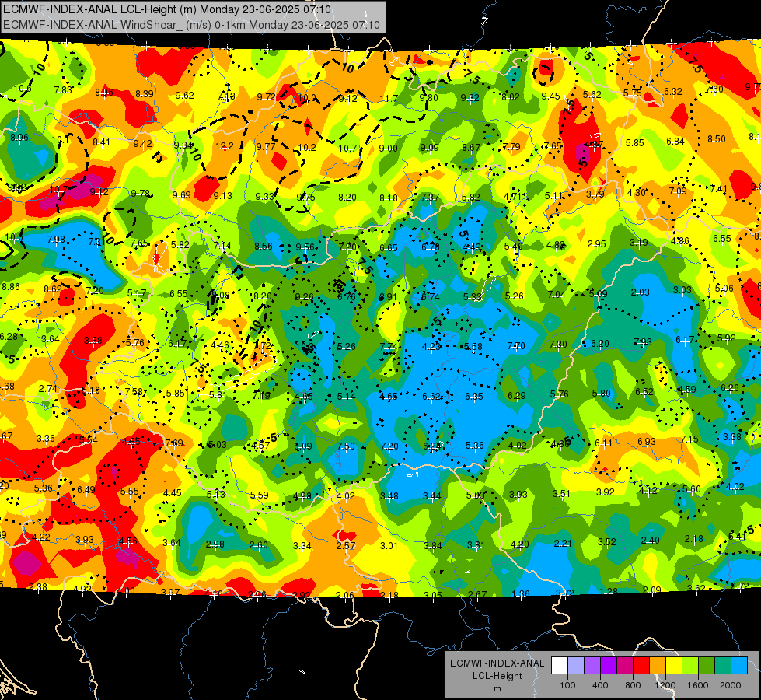The width and height of the screenshot is (761, 700).
Task: Select the map value 2.95
Action: 596,244
